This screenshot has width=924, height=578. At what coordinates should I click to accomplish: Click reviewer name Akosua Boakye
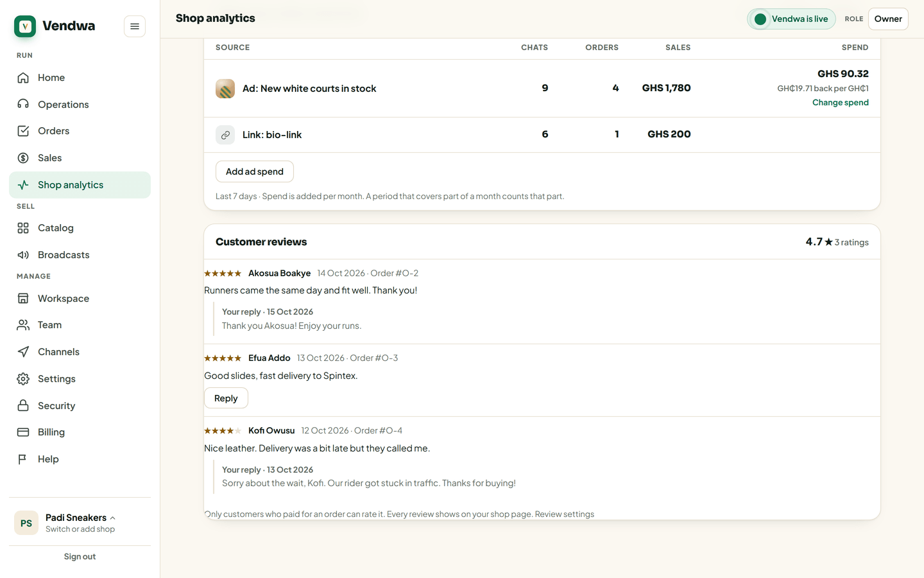pyautogui.click(x=280, y=274)
